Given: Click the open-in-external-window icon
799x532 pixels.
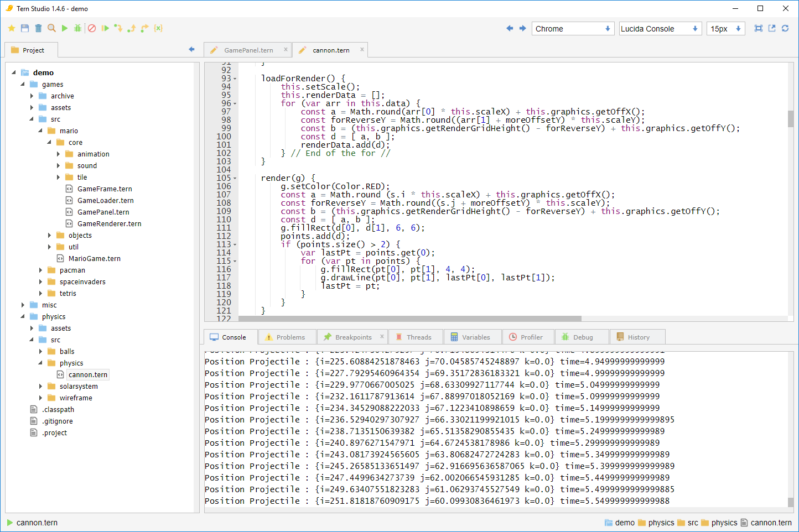Looking at the screenshot, I should [x=772, y=28].
